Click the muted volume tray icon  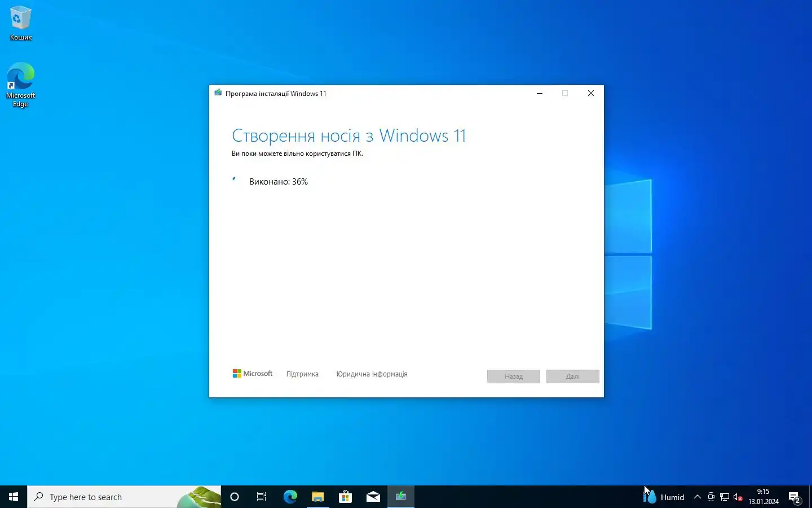738,497
